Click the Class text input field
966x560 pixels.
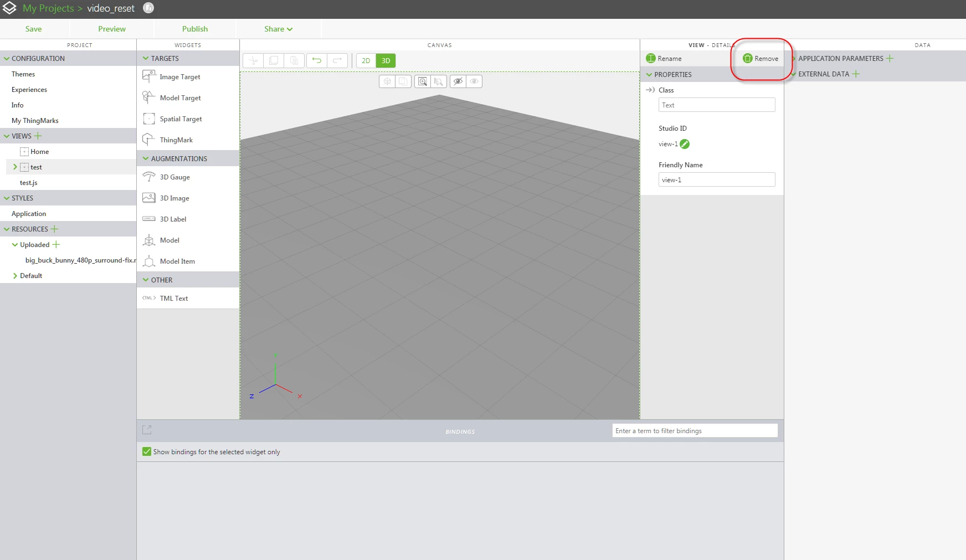[x=717, y=105]
